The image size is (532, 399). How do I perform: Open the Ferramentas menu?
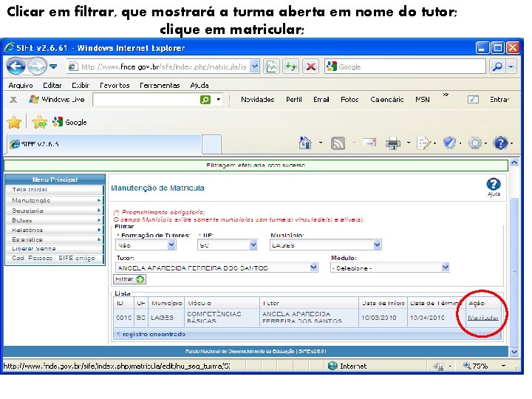coord(160,86)
